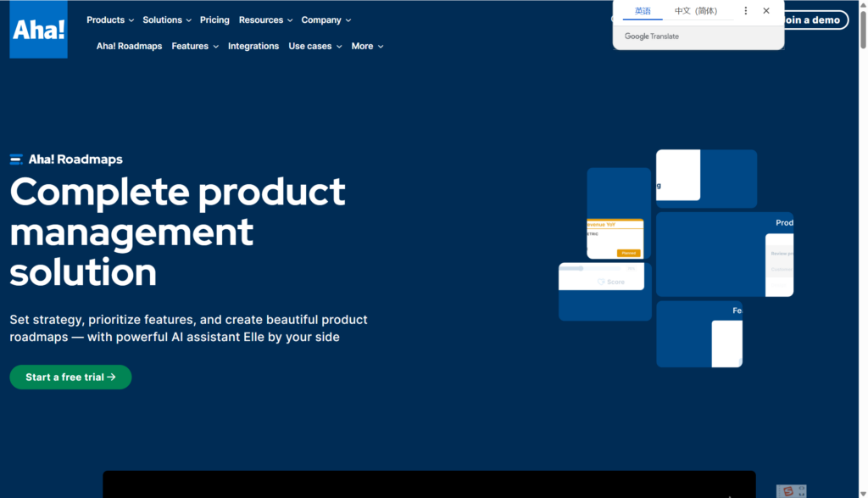Close the Google Translate popup
The width and height of the screenshot is (868, 498).
[x=766, y=11]
